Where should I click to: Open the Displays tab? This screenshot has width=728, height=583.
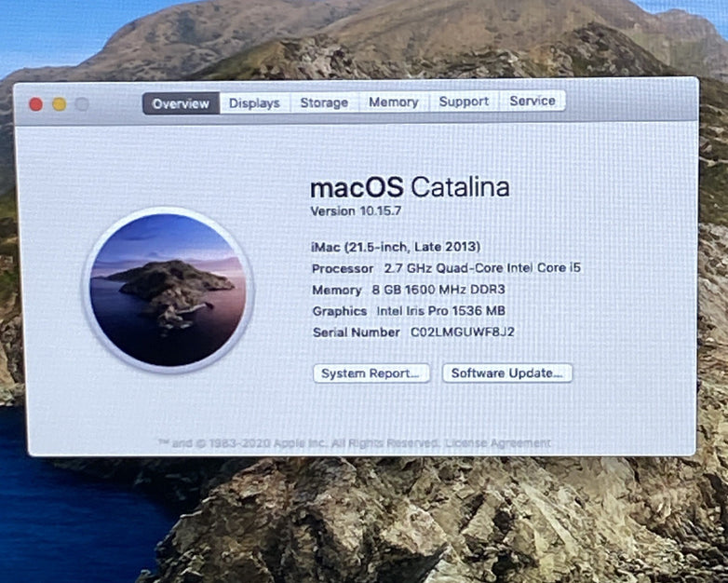[254, 102]
